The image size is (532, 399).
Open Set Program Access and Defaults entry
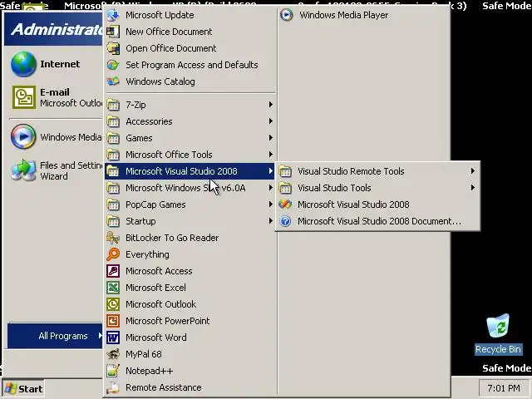point(190,65)
